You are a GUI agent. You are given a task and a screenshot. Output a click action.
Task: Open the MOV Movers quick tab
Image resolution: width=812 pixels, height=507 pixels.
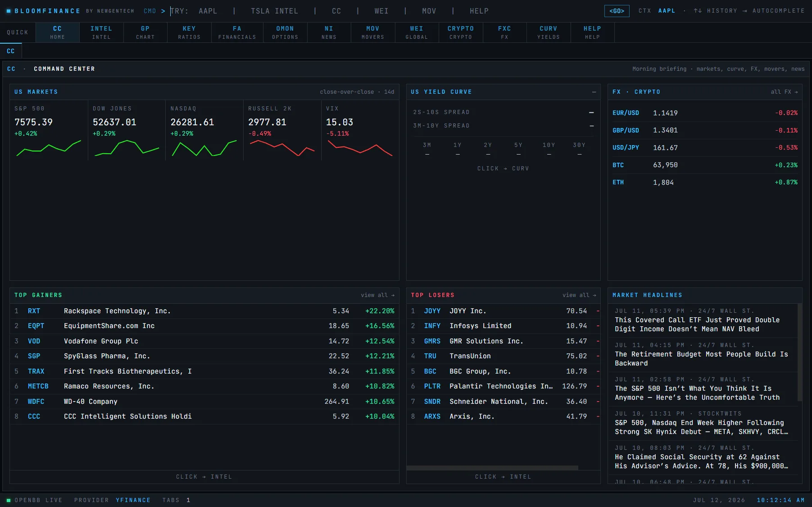(x=373, y=32)
